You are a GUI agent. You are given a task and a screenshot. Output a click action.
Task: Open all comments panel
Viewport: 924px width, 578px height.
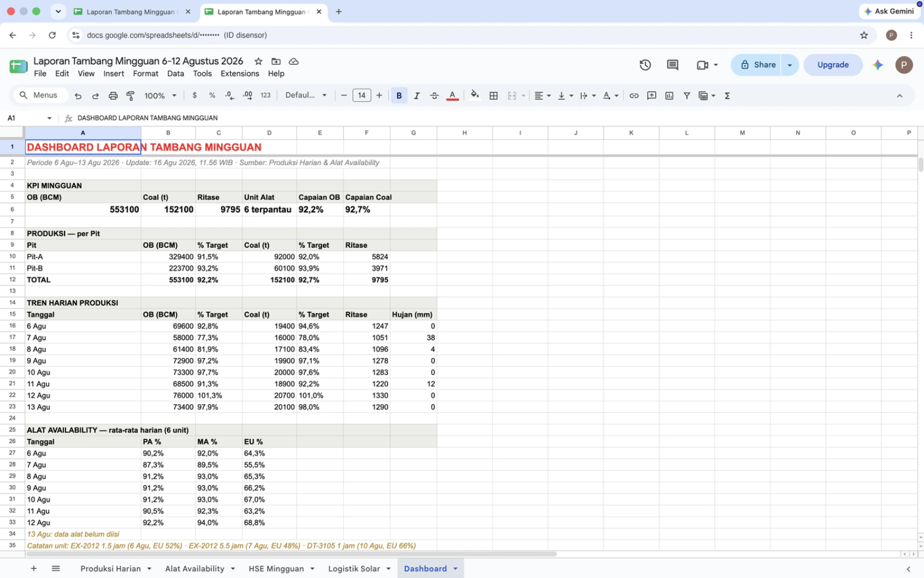(x=672, y=65)
